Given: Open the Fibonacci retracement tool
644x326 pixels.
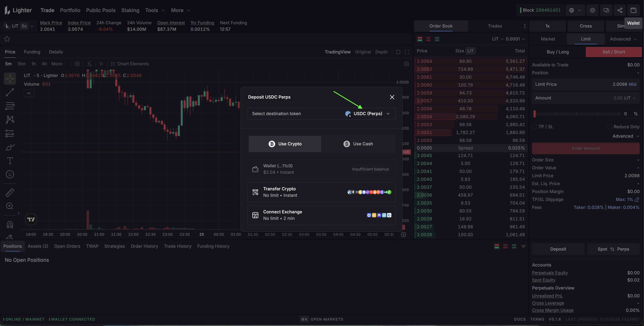Looking at the screenshot, I should point(10,106).
